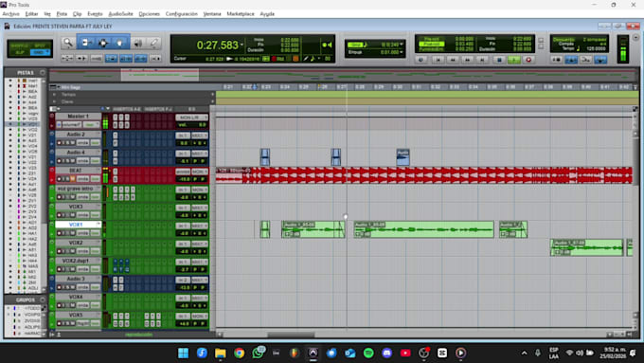The image size is (644, 363).
Task: Open the Pistas list options menu
Action: tap(43, 73)
